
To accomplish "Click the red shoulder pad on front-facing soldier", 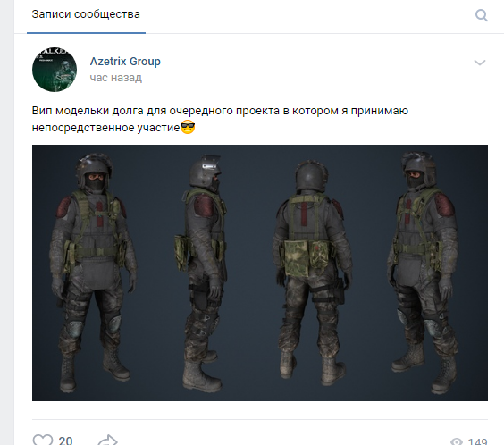I will click(x=64, y=206).
